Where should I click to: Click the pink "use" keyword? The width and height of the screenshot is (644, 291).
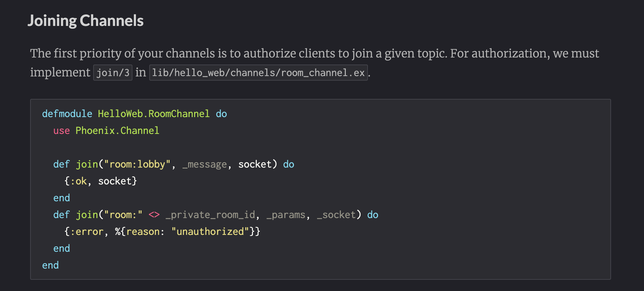click(x=62, y=131)
